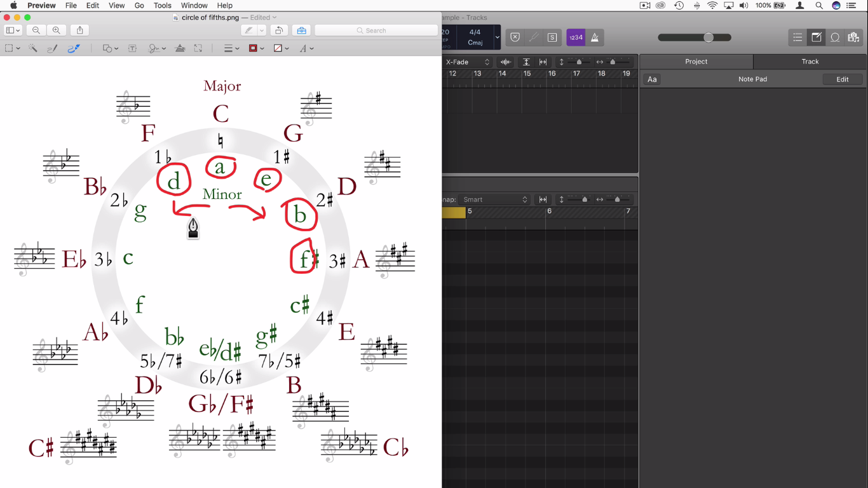This screenshot has height=488, width=868.
Task: Expand the LCD display mode arrow
Action: (x=497, y=37)
